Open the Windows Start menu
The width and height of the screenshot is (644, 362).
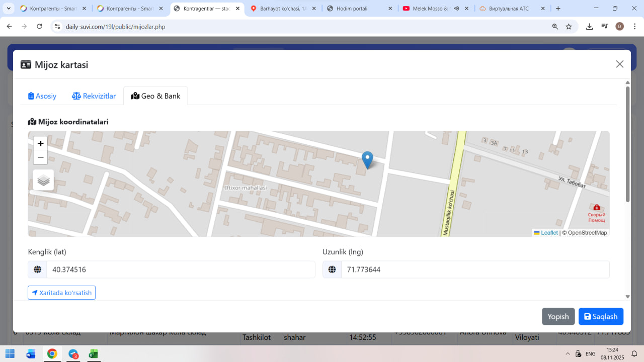[10, 353]
